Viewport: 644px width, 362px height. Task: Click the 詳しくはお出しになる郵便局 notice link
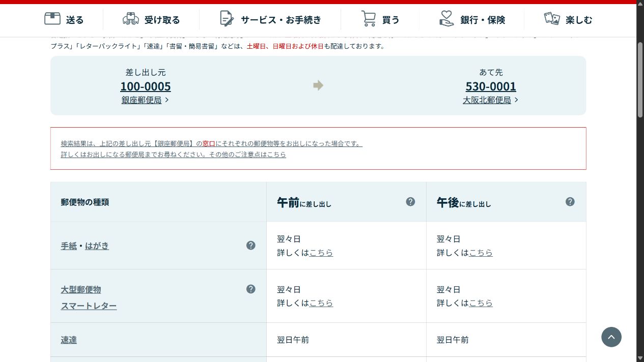coord(173,155)
